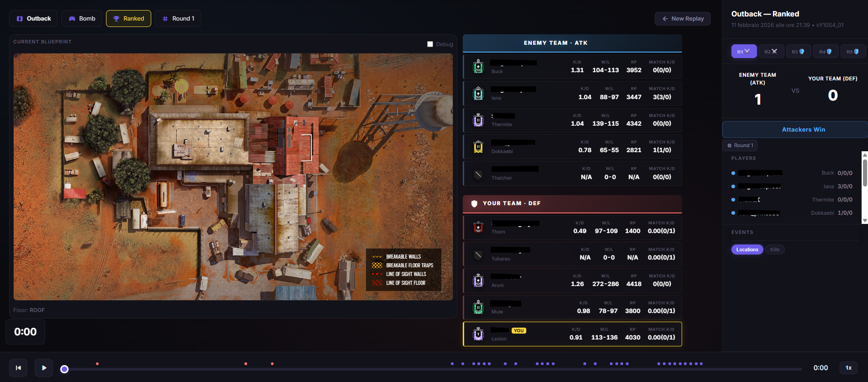
Task: Show the Kills events filter
Action: point(775,249)
